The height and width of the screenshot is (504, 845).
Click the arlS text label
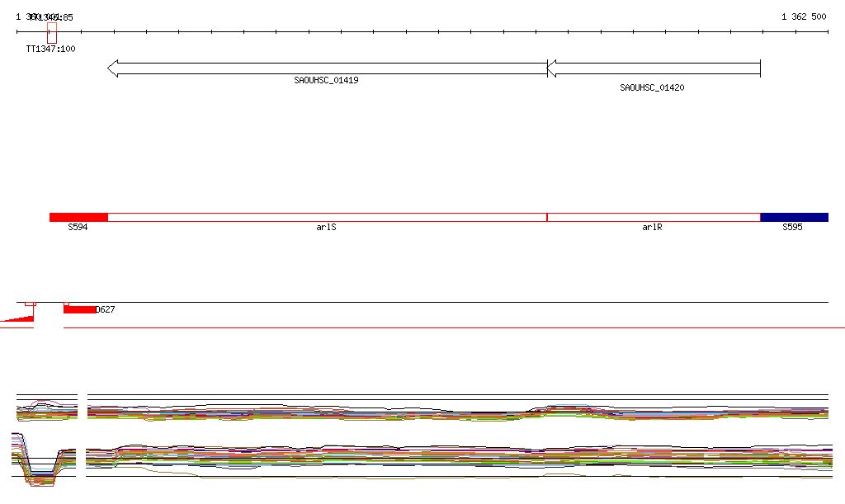click(x=326, y=227)
